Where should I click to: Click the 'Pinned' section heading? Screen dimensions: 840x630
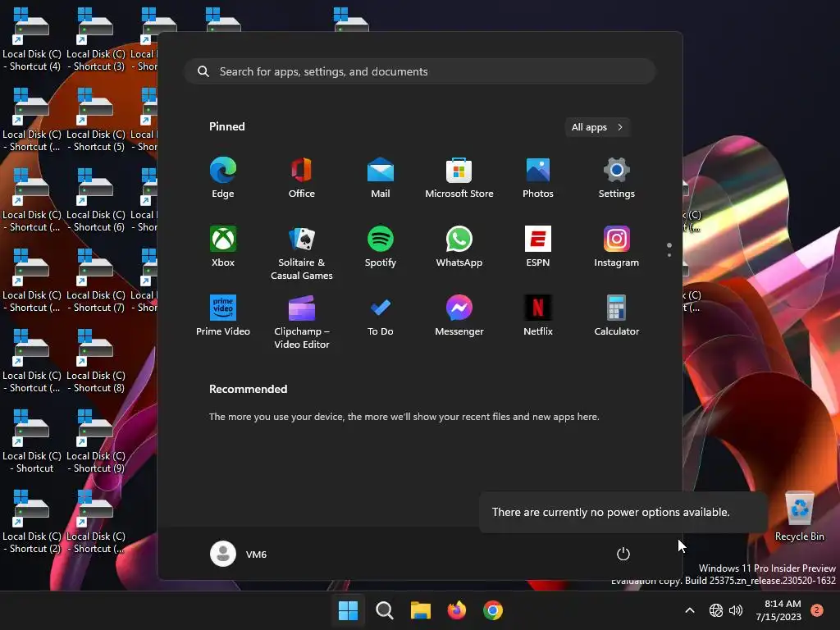[x=226, y=126]
